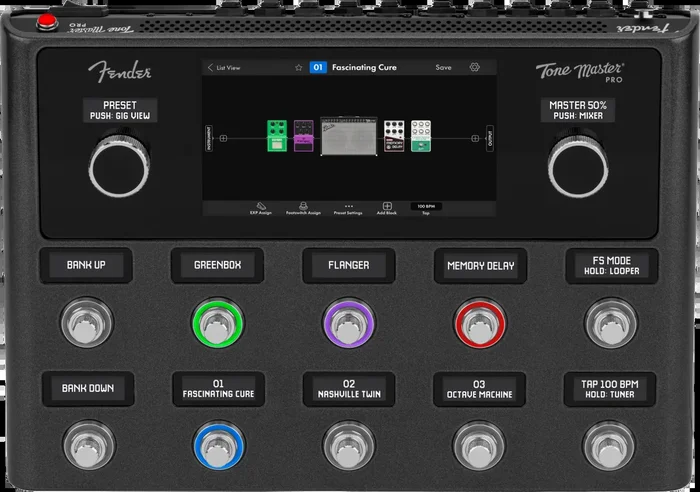Save the current preset

click(x=443, y=67)
